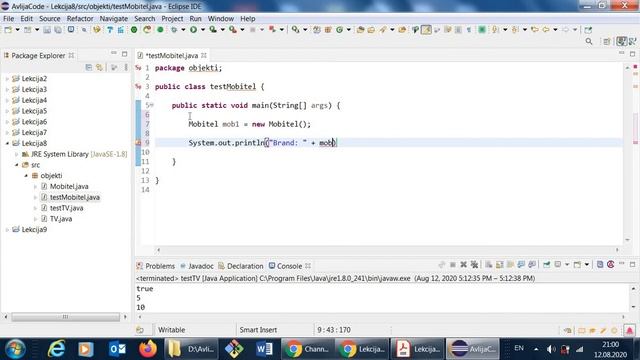Collapse the src folder
The height and width of the screenshot is (360, 640).
coord(17,165)
